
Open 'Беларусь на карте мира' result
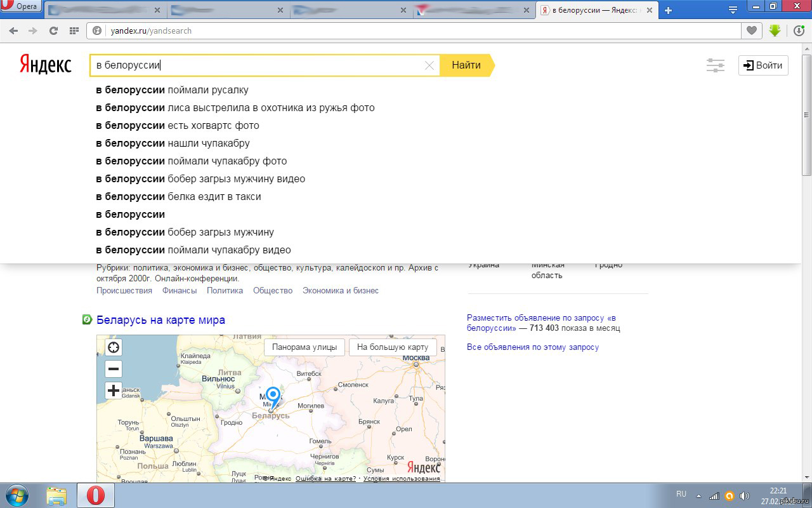pos(160,320)
